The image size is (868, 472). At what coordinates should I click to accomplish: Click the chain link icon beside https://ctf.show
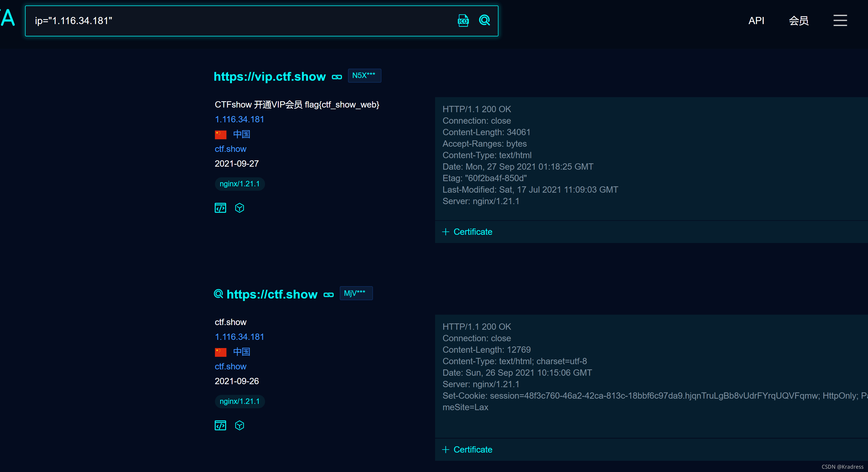point(329,295)
